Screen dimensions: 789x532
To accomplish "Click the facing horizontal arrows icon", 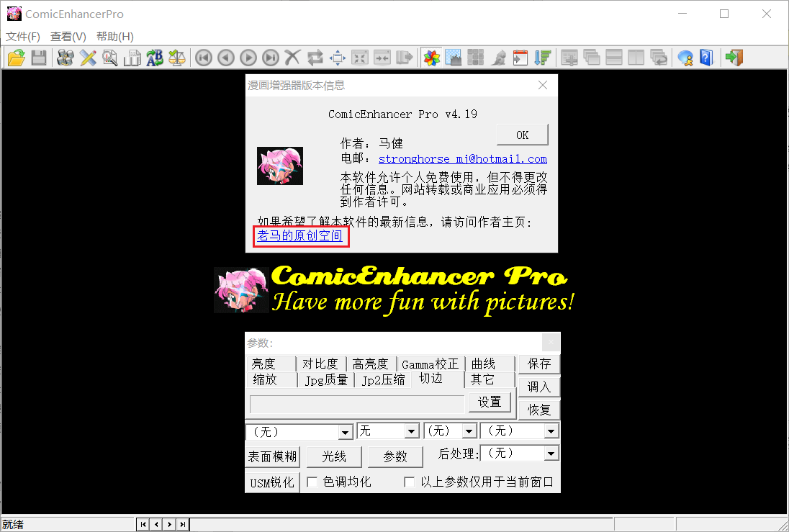I will tap(382, 58).
